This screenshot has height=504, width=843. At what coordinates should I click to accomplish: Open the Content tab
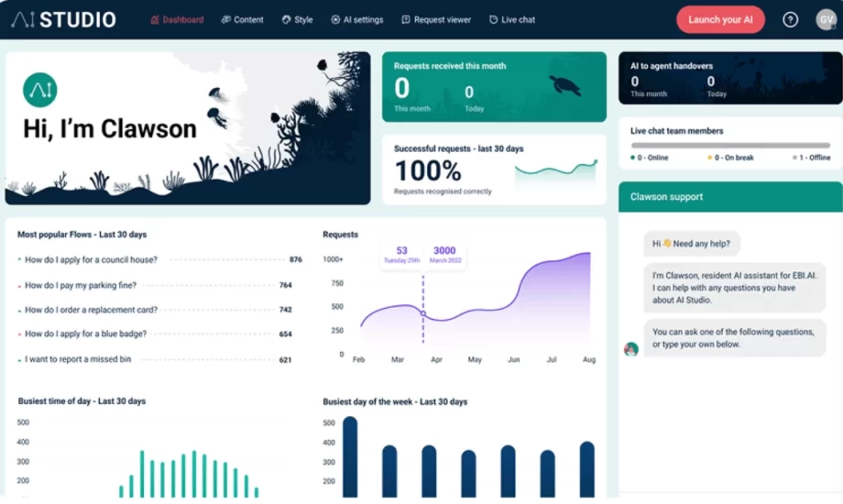pos(243,20)
